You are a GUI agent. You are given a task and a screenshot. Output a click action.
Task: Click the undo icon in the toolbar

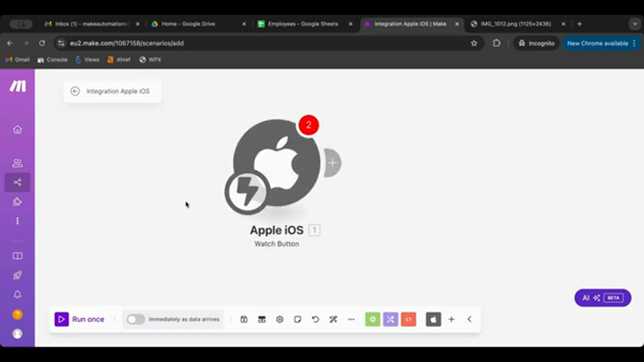(315, 319)
